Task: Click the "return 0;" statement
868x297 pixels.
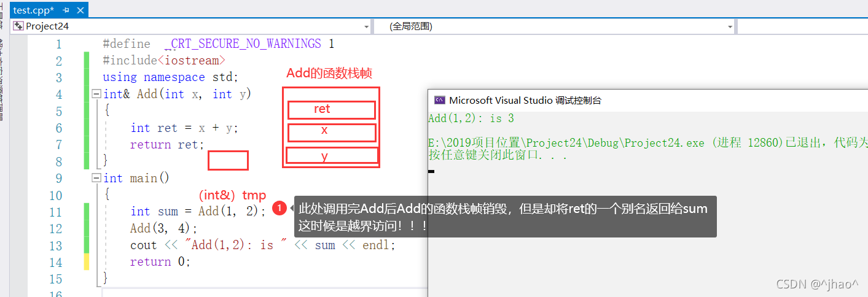Action: click(x=160, y=261)
